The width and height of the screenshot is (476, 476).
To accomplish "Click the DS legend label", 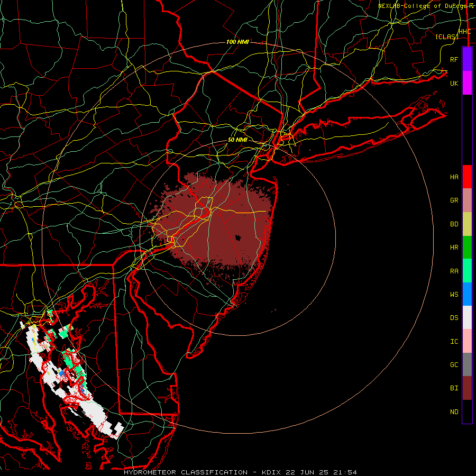I will [x=454, y=318].
